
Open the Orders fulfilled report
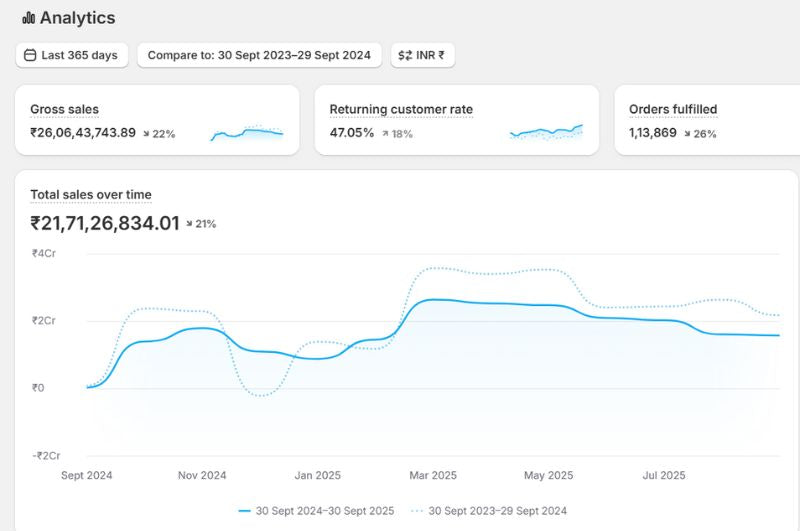(673, 109)
